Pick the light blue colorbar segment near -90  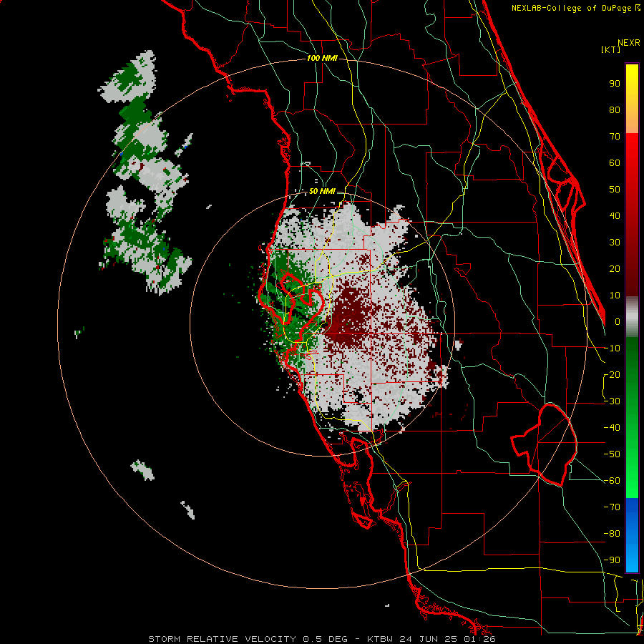coord(632,560)
